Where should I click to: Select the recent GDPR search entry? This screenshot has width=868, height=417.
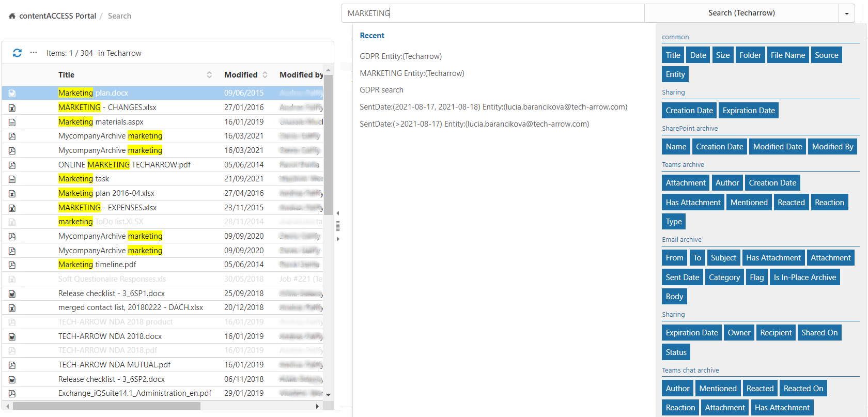click(381, 90)
